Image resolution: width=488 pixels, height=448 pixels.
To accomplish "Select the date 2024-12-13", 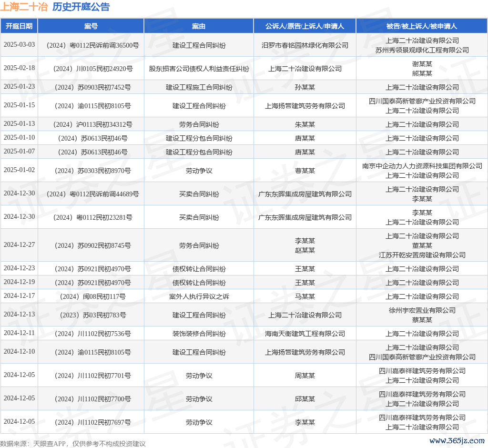I will click(19, 314).
